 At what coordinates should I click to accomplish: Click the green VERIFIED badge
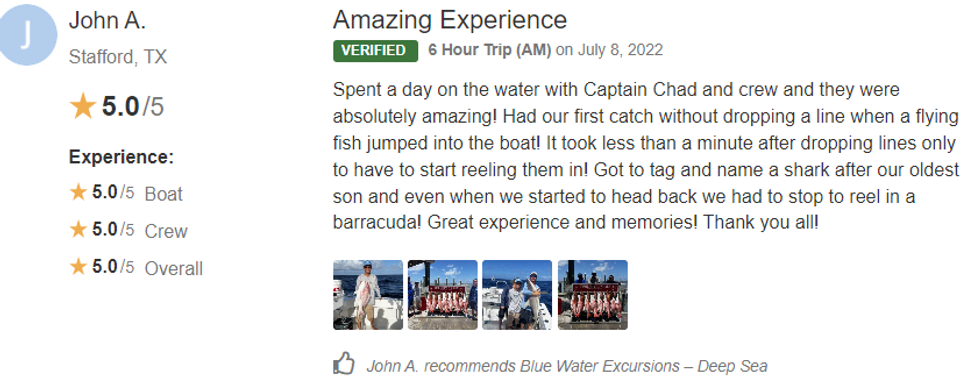point(375,50)
